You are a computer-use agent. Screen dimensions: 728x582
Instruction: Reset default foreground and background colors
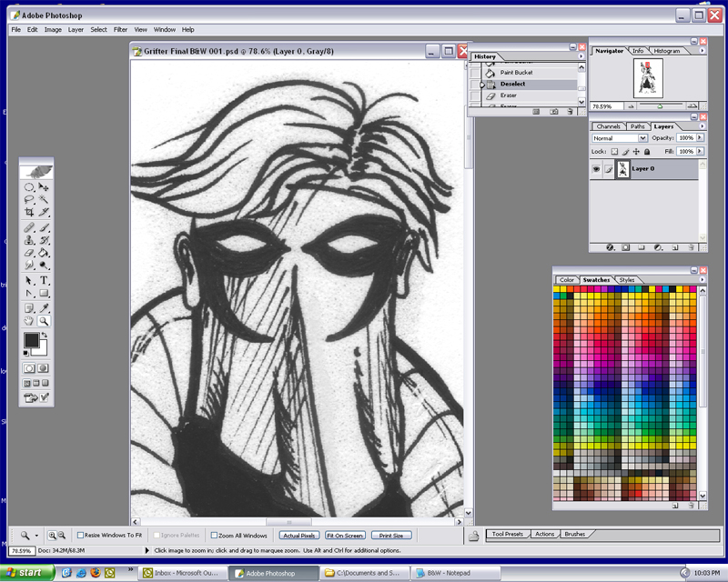26,353
